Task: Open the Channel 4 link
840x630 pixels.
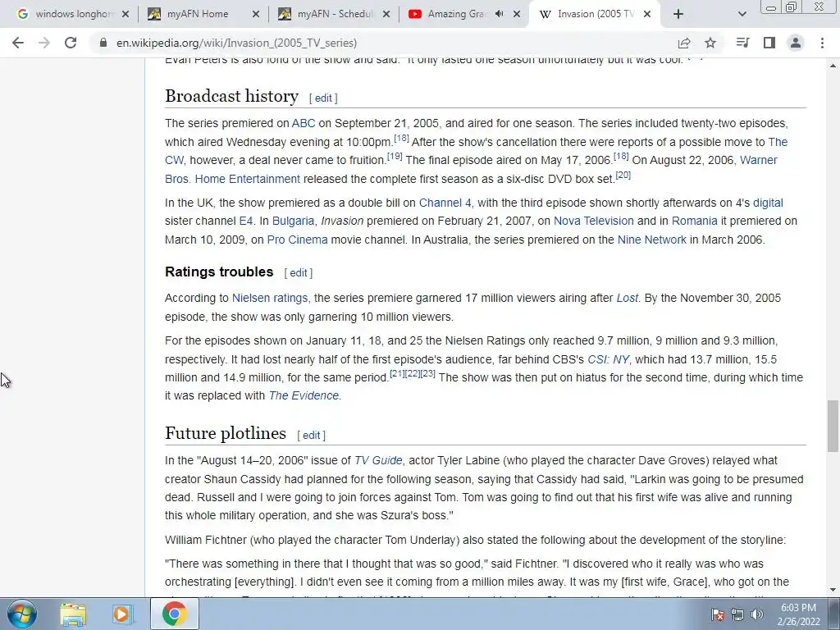Action: (x=445, y=203)
